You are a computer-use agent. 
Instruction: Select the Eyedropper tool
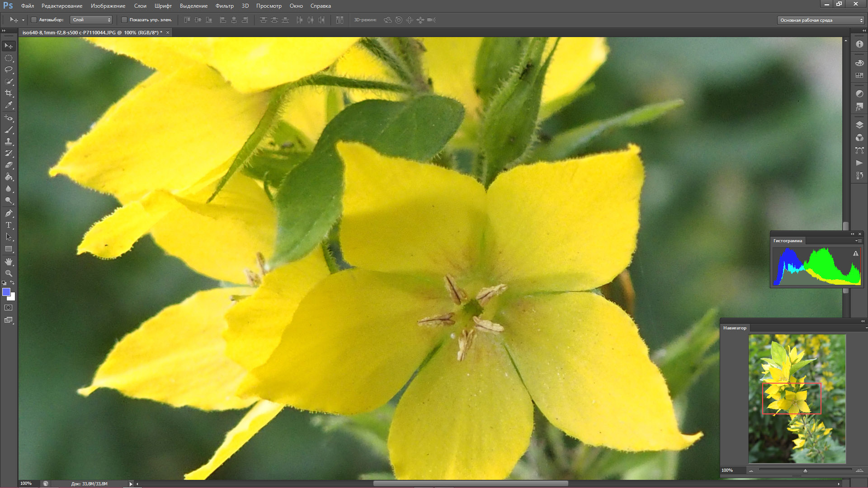pyautogui.click(x=9, y=105)
